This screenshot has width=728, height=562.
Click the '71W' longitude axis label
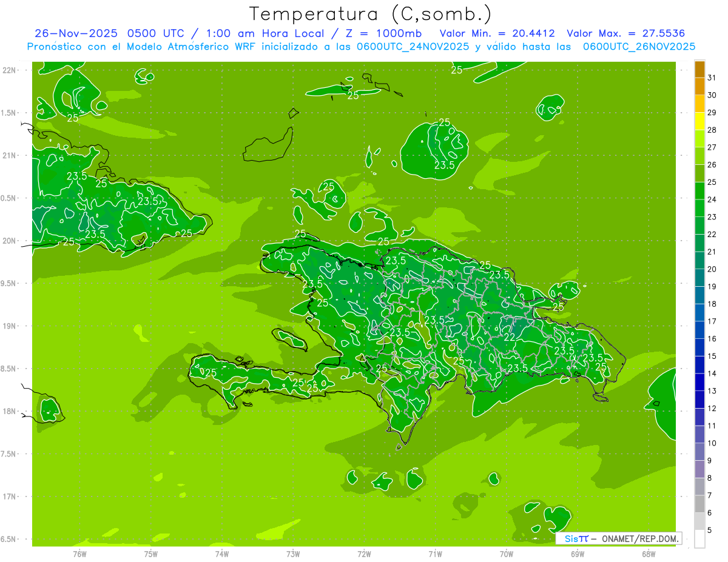click(435, 554)
